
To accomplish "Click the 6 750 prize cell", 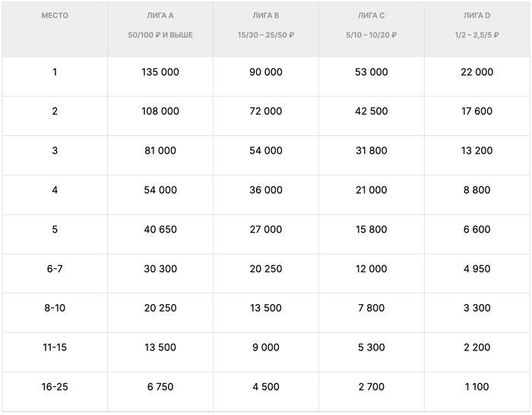I will pos(160,387).
